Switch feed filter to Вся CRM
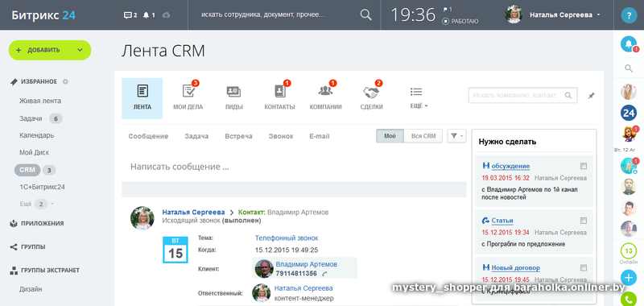Viewport: 644px width, 306px height. click(x=423, y=136)
